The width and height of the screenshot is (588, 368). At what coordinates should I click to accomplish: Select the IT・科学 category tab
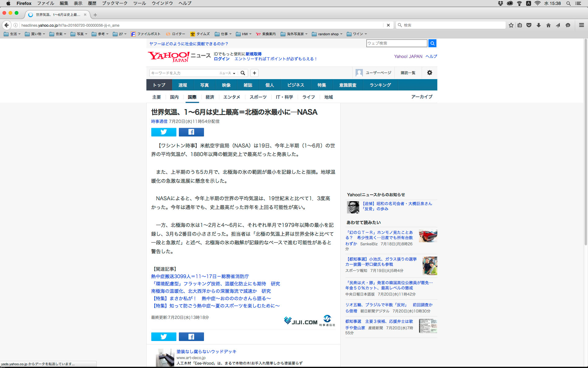pyautogui.click(x=284, y=97)
